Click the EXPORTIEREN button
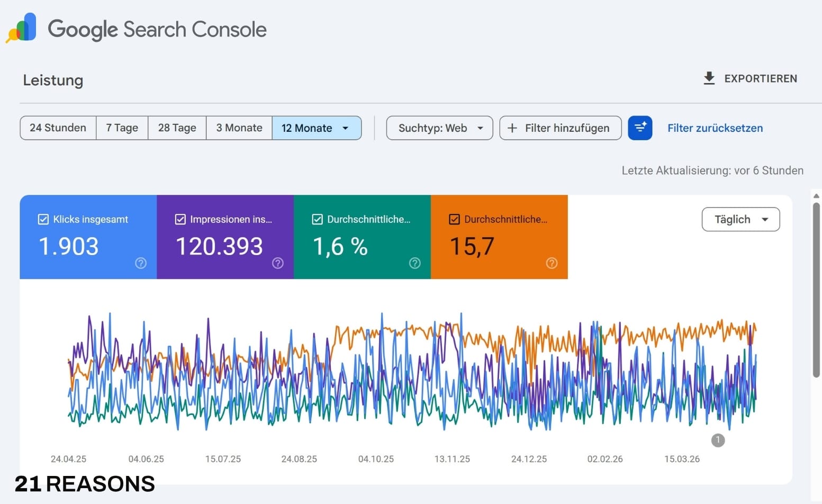The width and height of the screenshot is (822, 504). pyautogui.click(x=750, y=78)
